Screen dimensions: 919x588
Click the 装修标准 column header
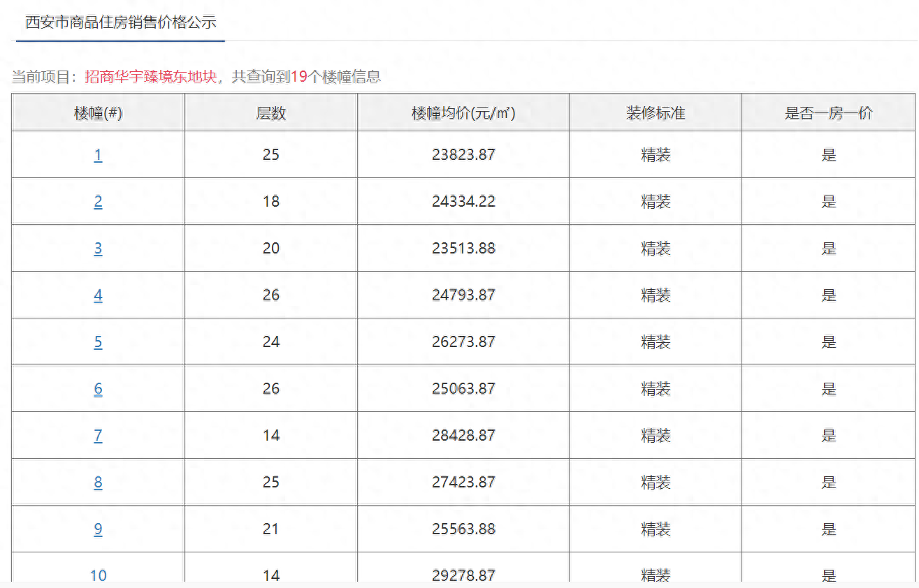(x=656, y=113)
